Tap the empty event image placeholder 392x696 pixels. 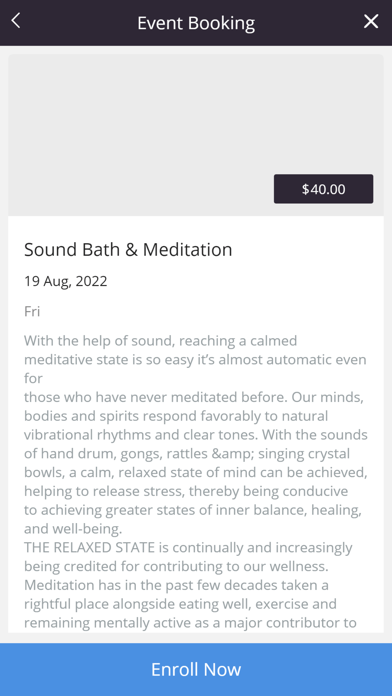(196, 135)
